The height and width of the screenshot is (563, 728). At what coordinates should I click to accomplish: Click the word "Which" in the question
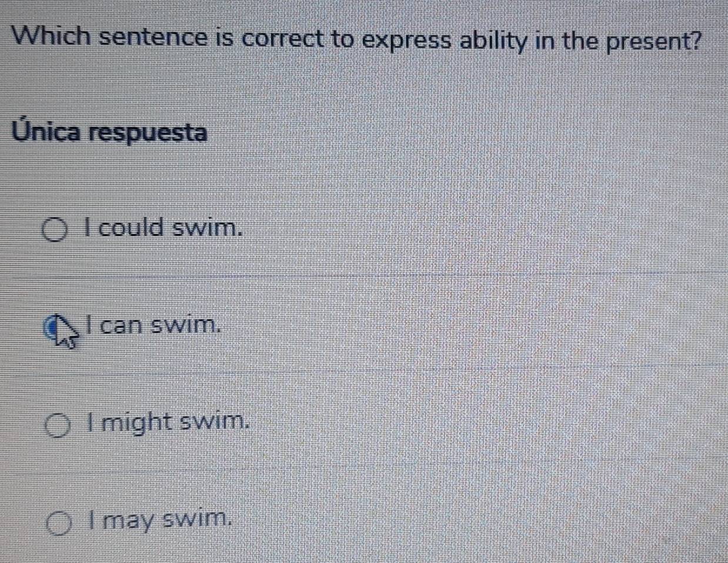tap(52, 38)
